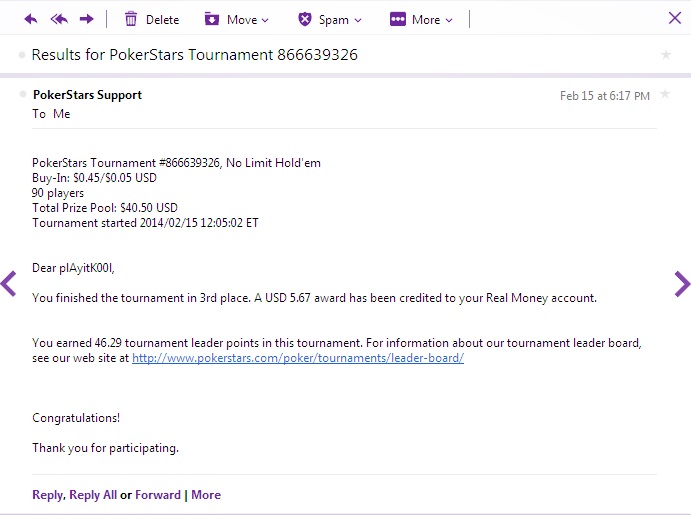Star the PokerStars Support message

(665, 94)
